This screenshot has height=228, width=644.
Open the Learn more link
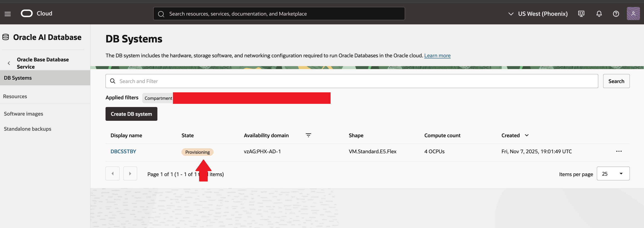(x=437, y=56)
